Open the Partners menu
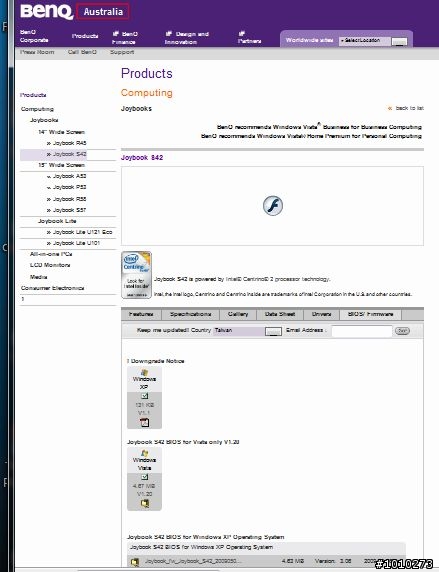439x572 pixels. [249, 38]
